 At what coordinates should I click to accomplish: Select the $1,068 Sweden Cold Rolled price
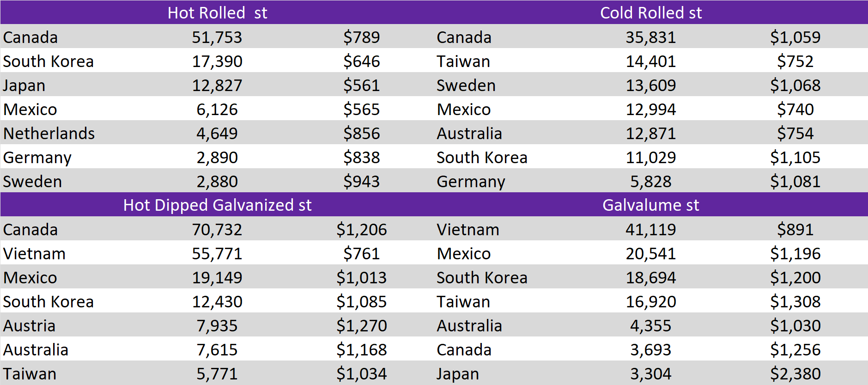[795, 86]
